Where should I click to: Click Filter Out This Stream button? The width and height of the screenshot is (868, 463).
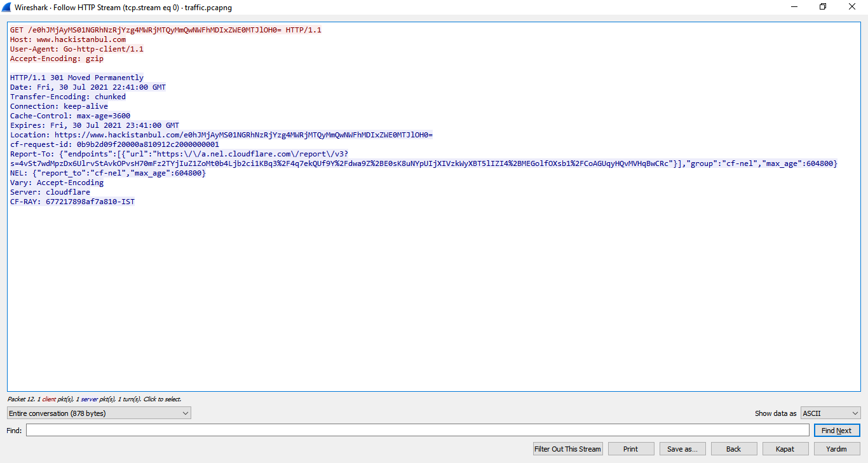pyautogui.click(x=567, y=449)
